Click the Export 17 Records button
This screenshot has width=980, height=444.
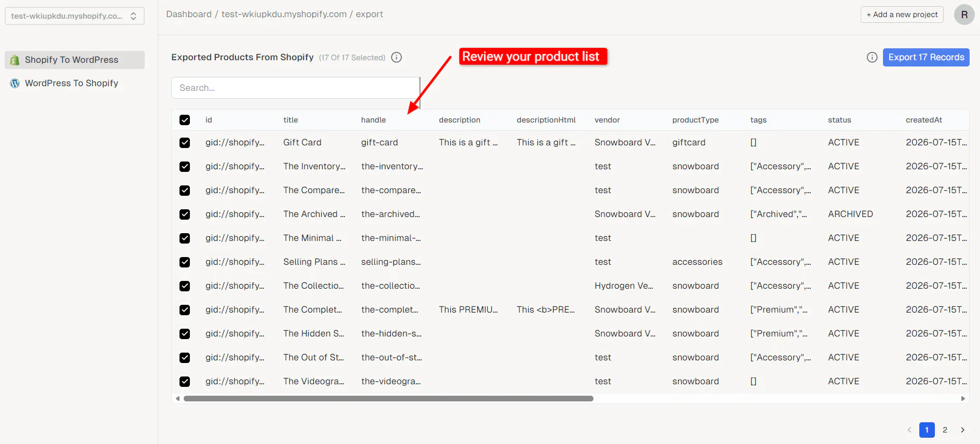926,57
